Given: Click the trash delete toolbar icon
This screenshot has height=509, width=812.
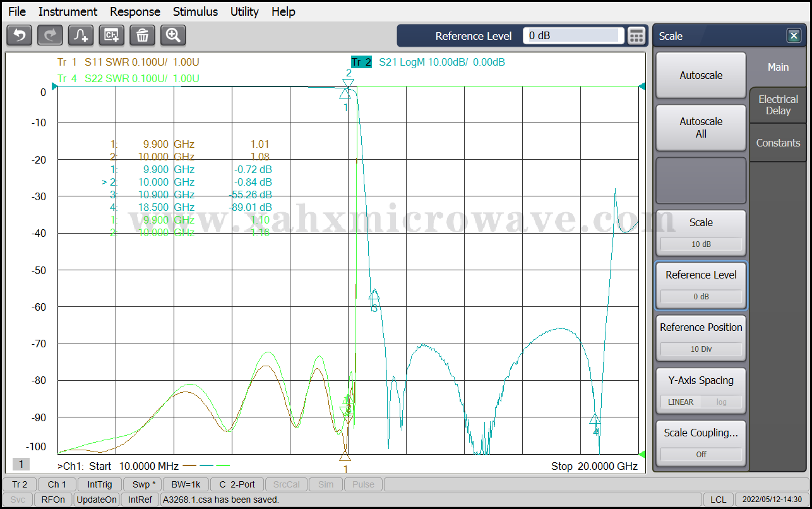Looking at the screenshot, I should pyautogui.click(x=142, y=35).
